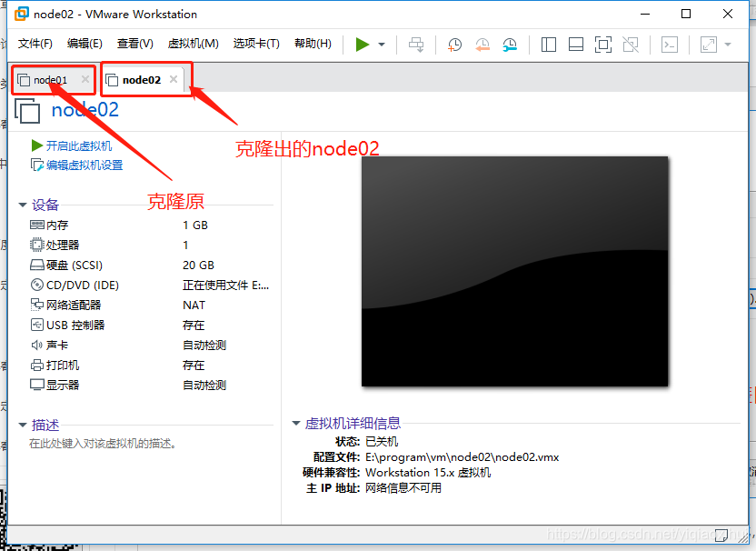
Task: Open the console view icon
Action: [669, 45]
